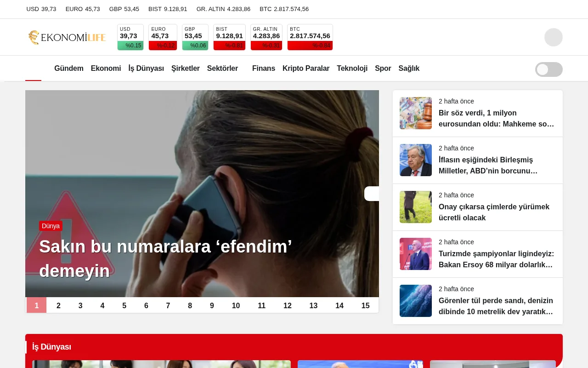Open the Spor section in navigation
588x368 pixels.
tap(383, 69)
